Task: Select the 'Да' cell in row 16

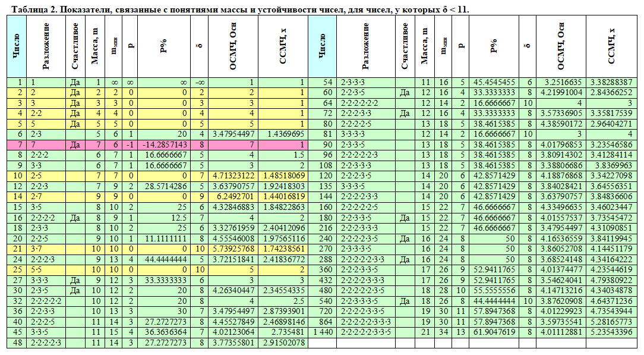Action: coord(75,218)
